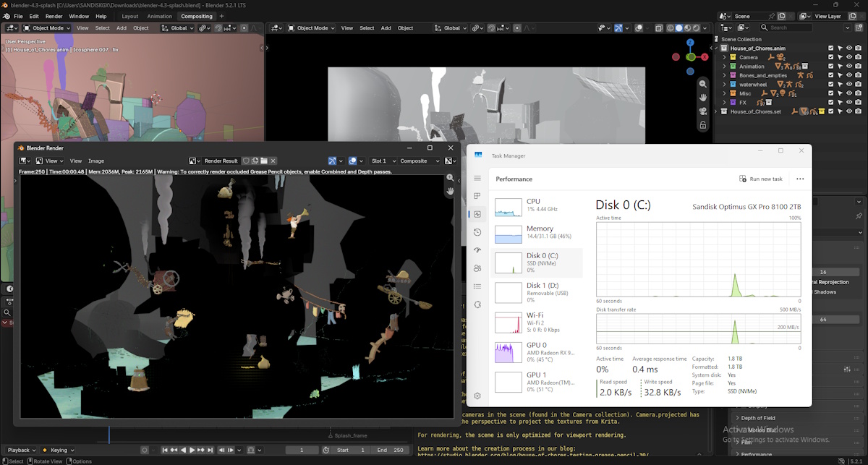Open Object Mode dropdown in left viewport
Screen dimensions: 868x465
coord(46,27)
